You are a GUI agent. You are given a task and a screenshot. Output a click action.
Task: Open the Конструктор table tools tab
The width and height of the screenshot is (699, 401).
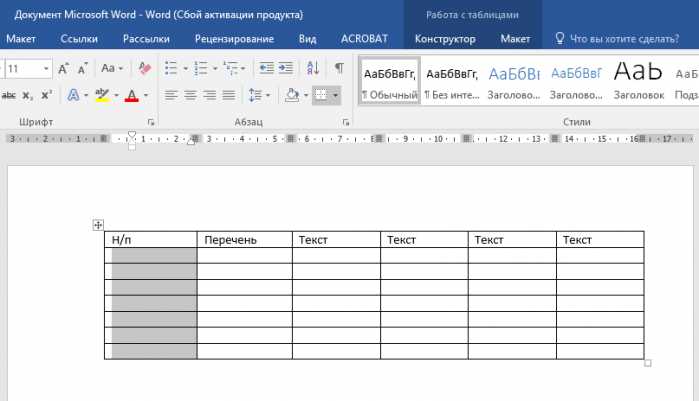click(445, 39)
